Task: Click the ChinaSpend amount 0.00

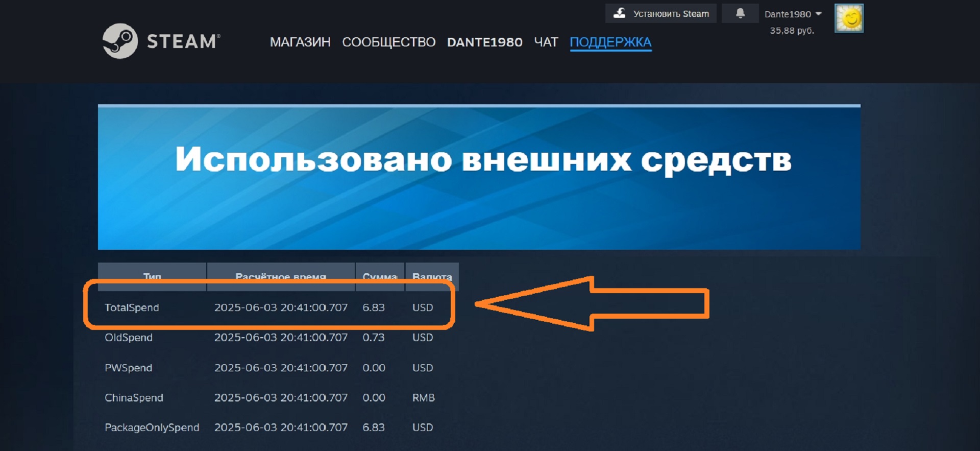Action: click(x=374, y=397)
